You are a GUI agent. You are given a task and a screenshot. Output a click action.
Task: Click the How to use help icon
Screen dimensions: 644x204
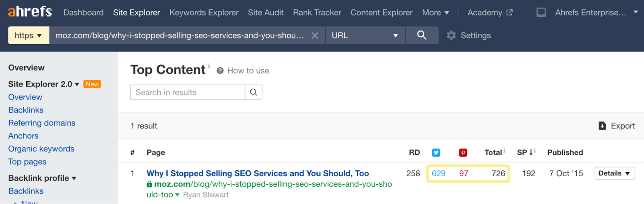[x=220, y=71]
